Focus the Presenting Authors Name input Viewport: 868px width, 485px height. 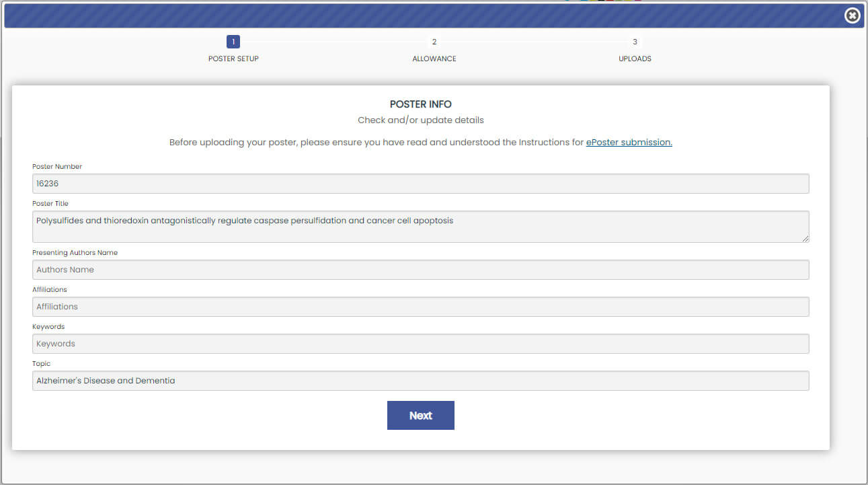click(420, 270)
